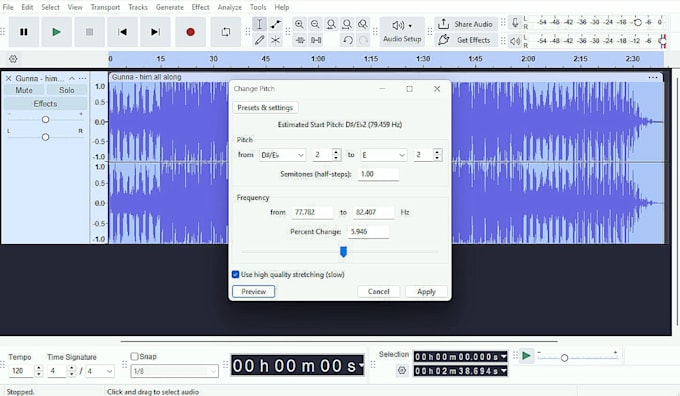The height and width of the screenshot is (396, 680).
Task: Toggle Use high quality stretching checkbox
Action: click(235, 275)
